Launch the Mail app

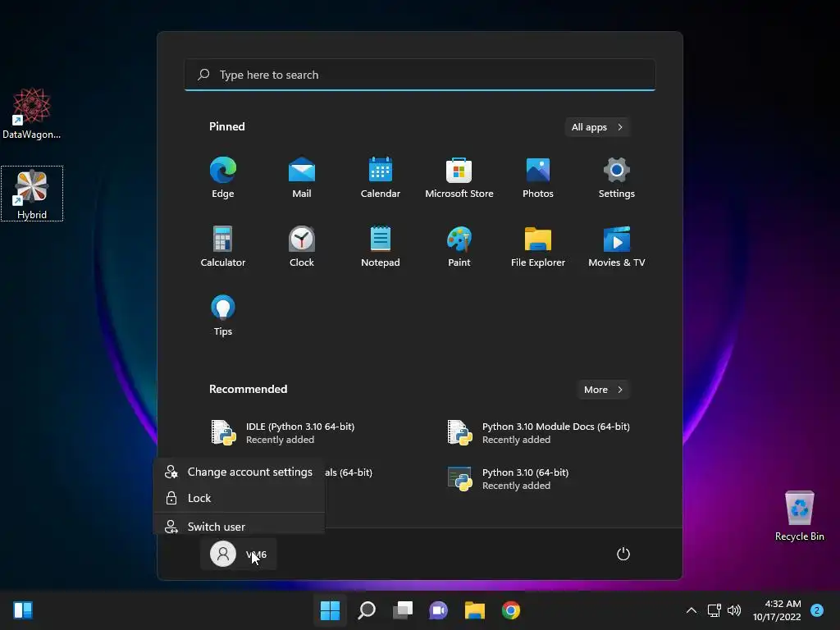coord(302,178)
